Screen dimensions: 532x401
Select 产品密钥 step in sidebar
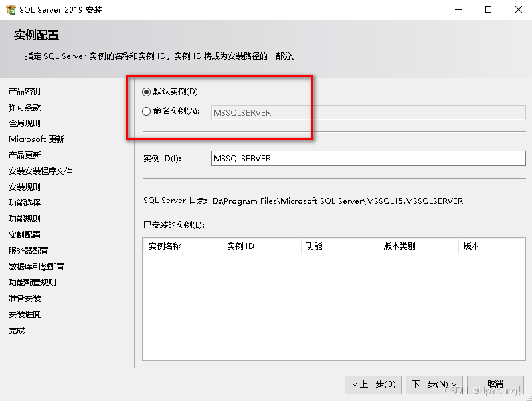[x=25, y=91]
